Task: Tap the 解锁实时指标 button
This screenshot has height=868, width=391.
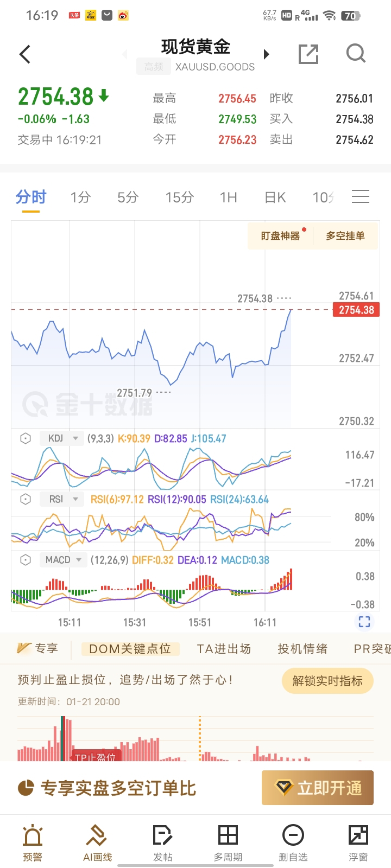Action: coord(327,681)
